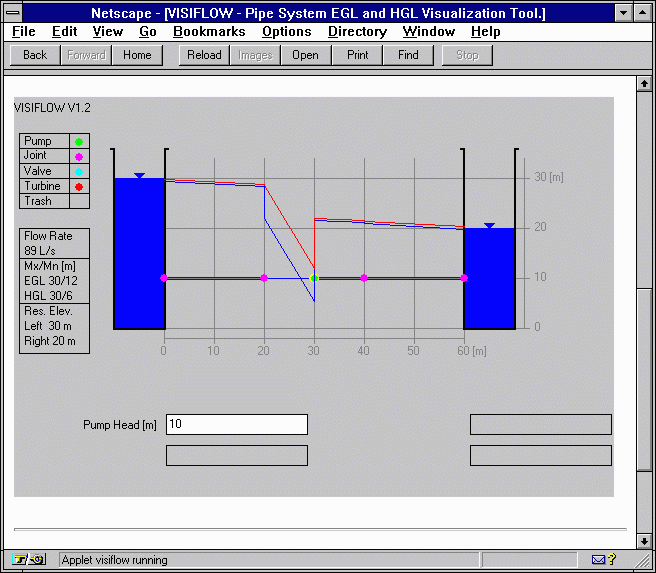Select the magenta Joint legend dot
Image resolution: width=656 pixels, height=573 pixels.
pos(79,157)
